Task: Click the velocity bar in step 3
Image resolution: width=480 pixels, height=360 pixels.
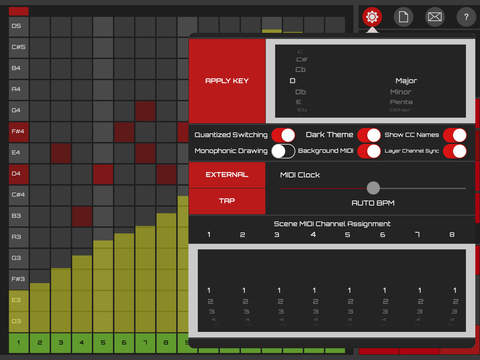Action: (61, 300)
